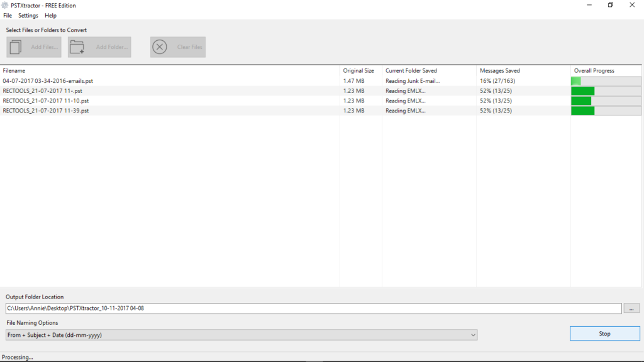Click the Current Folder Saved column header
This screenshot has height=362, width=644.
coord(429,70)
